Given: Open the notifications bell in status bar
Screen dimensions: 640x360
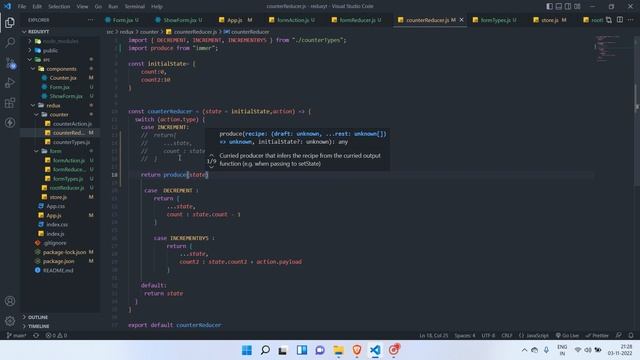Looking at the screenshot, I should pos(631,336).
